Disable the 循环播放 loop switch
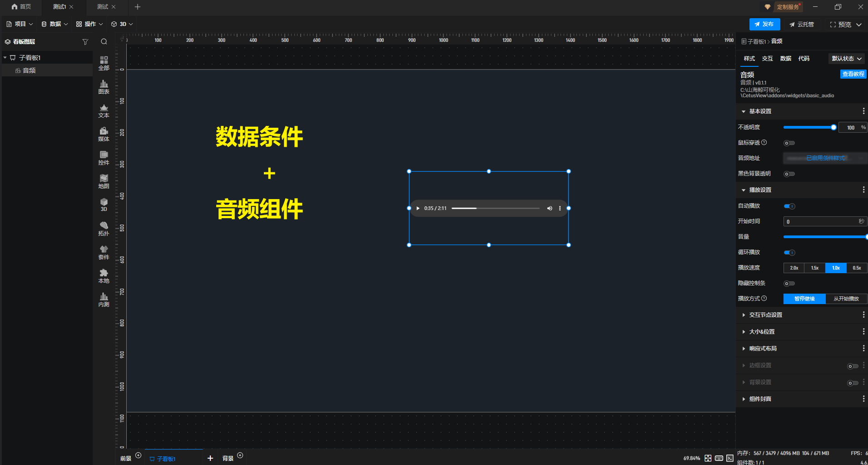Viewport: 868px width, 465px height. tap(789, 253)
